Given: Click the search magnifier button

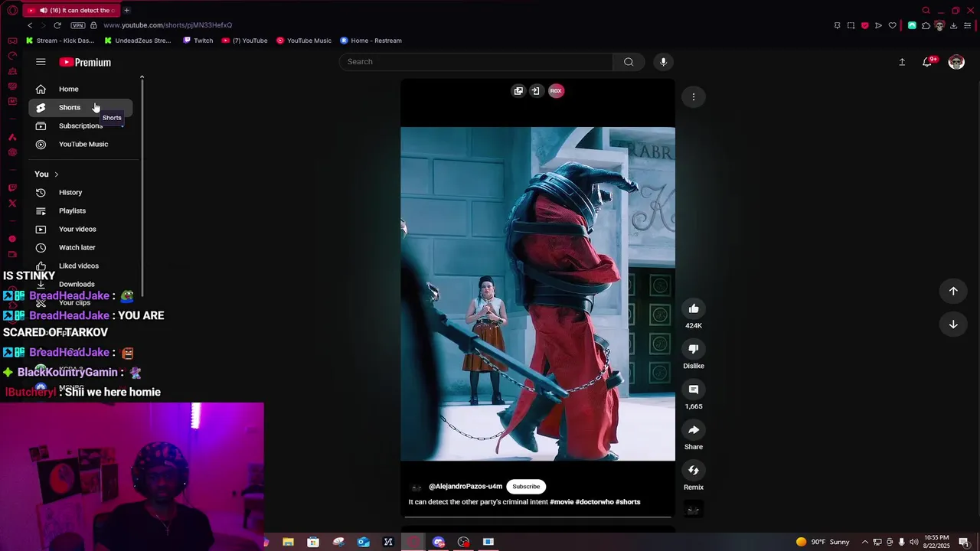Looking at the screenshot, I should point(629,62).
